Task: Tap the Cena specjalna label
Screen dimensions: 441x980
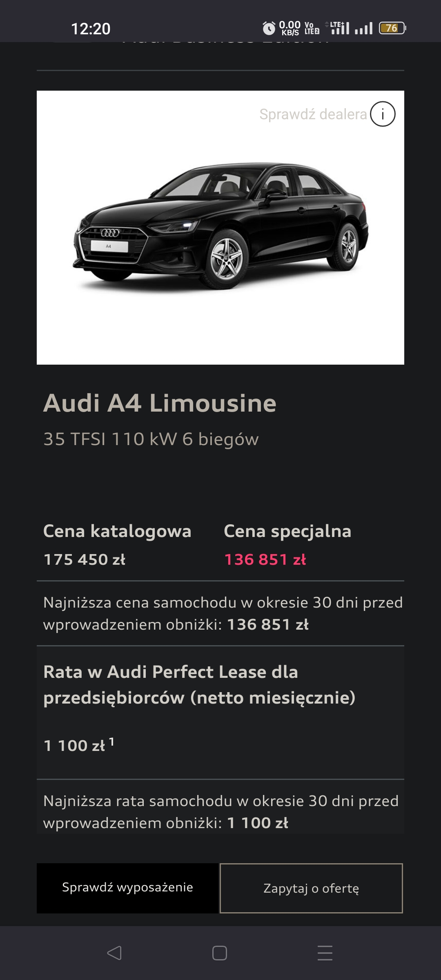Action: click(287, 531)
